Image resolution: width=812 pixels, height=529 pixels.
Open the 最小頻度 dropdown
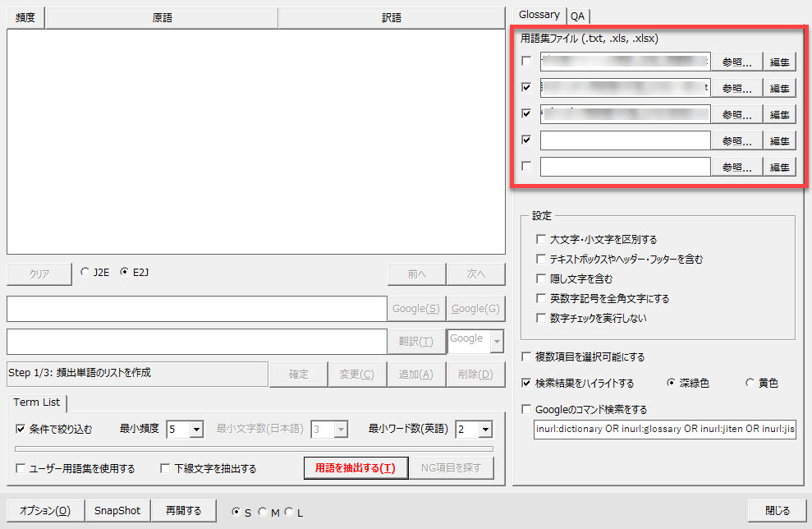(x=196, y=429)
